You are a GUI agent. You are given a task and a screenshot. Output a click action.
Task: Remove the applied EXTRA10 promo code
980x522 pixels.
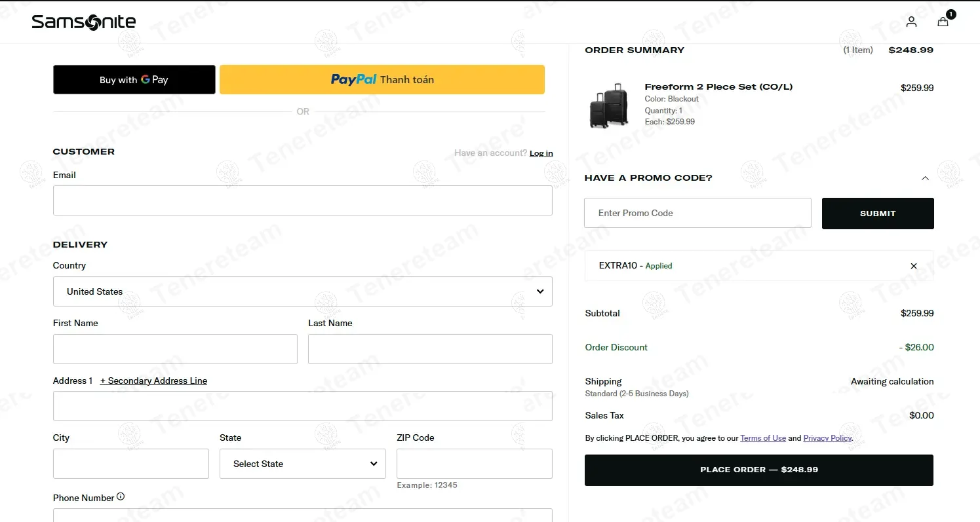click(913, 265)
